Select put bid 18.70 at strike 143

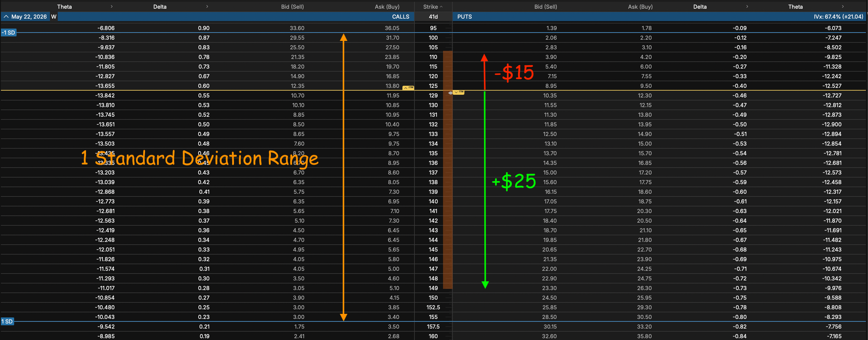(550, 230)
